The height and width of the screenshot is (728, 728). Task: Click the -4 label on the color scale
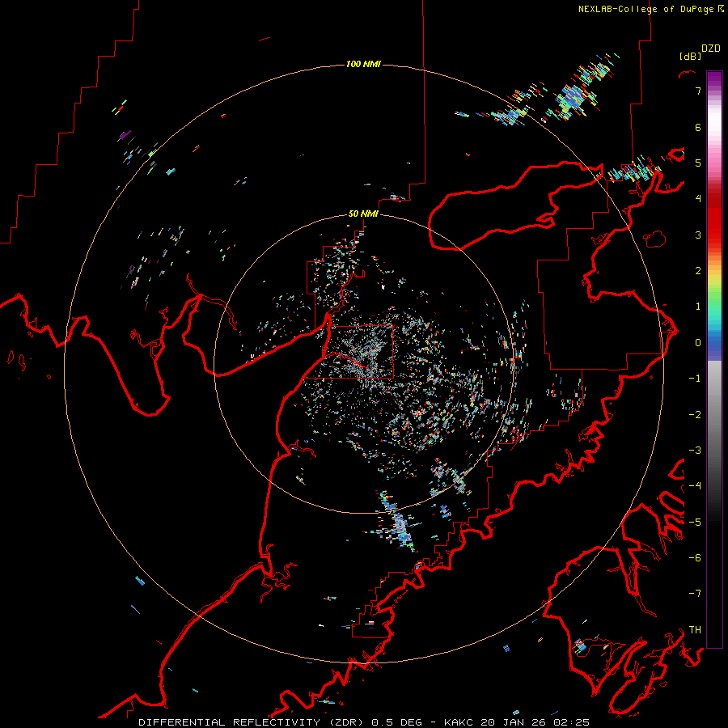tap(695, 486)
